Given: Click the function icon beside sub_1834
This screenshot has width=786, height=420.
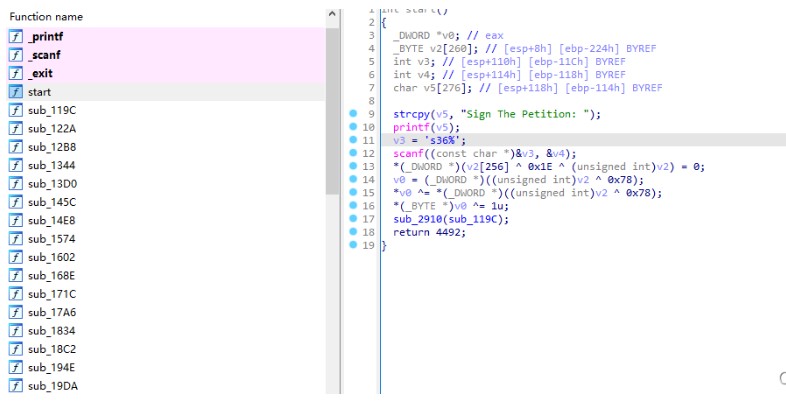Looking at the screenshot, I should 16,331.
